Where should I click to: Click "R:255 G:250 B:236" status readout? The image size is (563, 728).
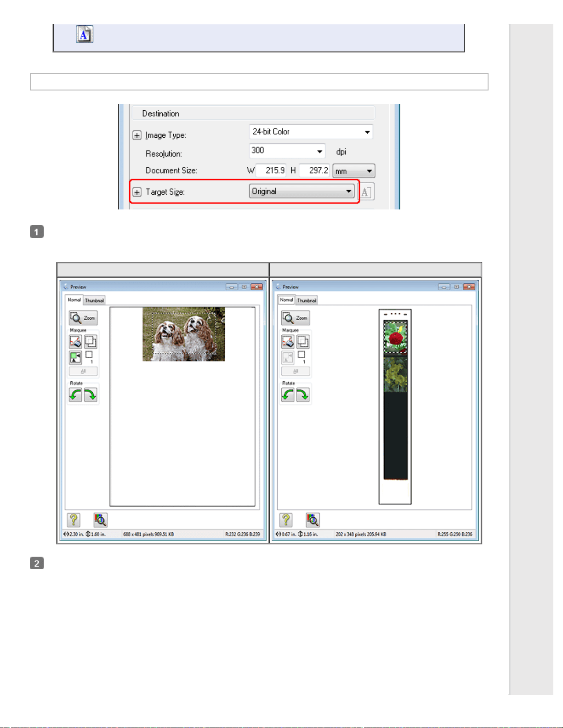455,534
